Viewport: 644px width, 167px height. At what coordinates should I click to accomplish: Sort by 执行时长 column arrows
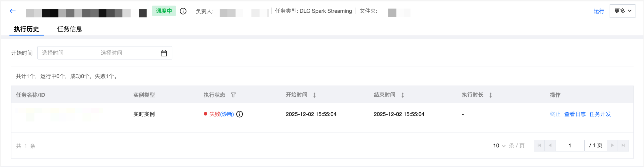(491, 95)
